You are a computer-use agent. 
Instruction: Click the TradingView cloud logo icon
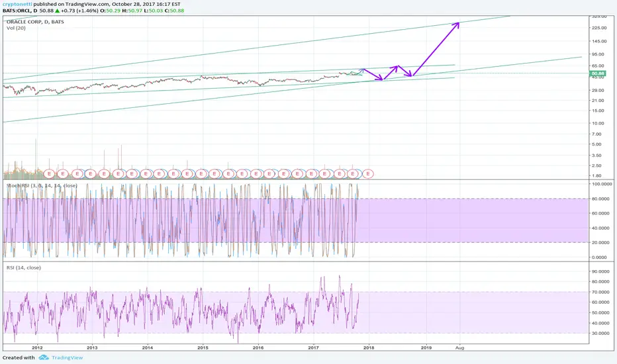tap(44, 357)
